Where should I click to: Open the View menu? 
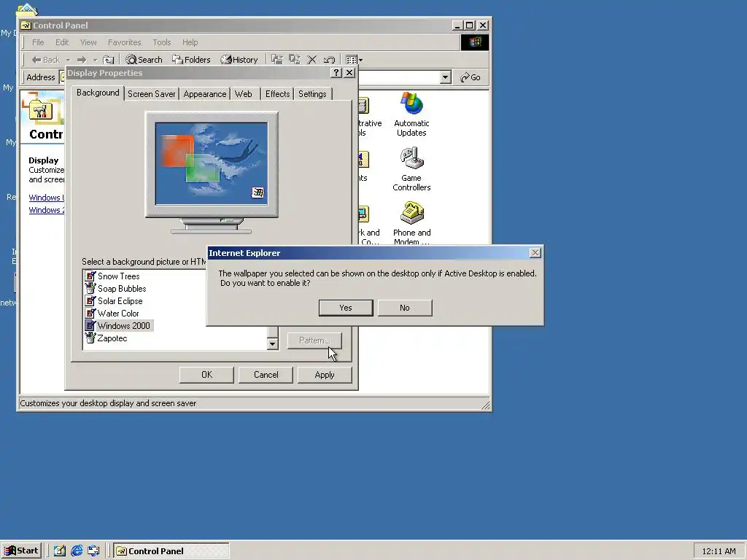pos(88,42)
